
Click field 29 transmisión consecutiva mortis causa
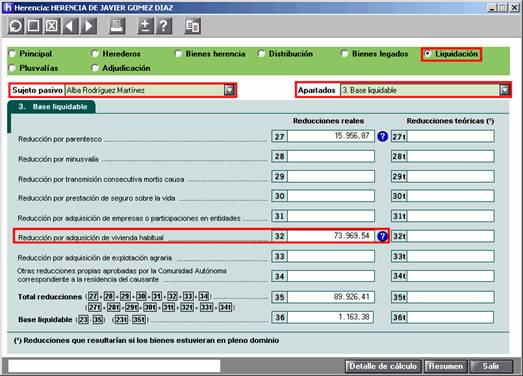pyautogui.click(x=331, y=176)
